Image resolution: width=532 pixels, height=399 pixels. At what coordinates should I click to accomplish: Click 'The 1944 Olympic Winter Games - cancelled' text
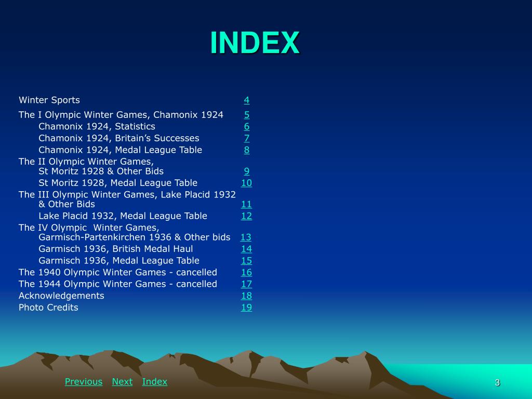[118, 284]
